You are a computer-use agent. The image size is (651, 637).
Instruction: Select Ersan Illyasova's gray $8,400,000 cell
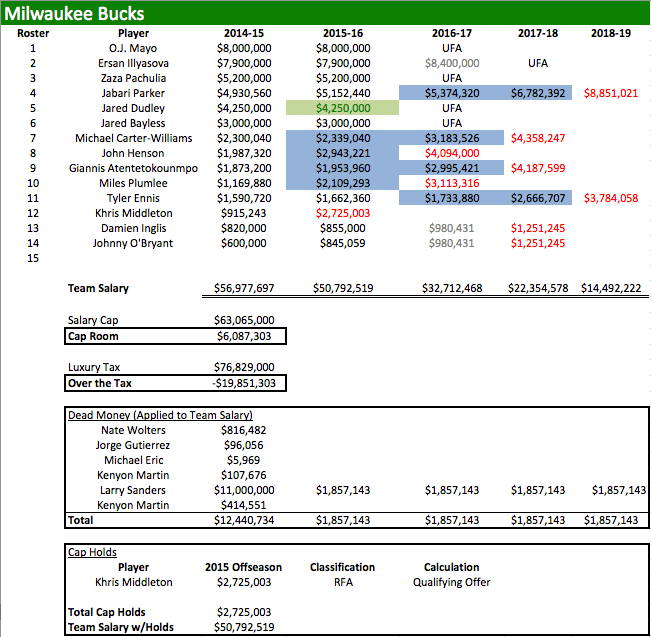(x=452, y=63)
